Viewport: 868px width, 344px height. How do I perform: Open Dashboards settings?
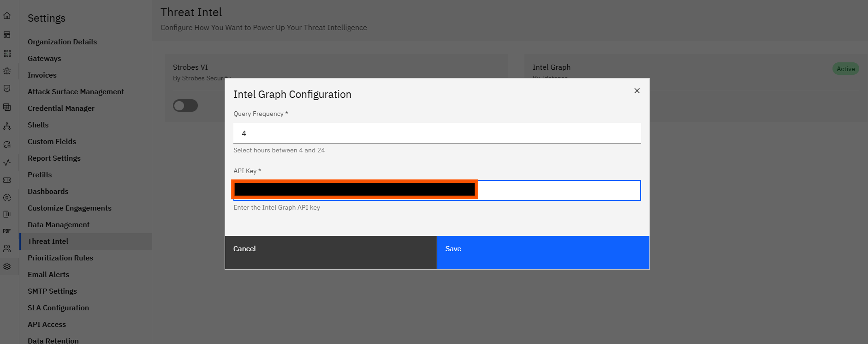coord(48,191)
